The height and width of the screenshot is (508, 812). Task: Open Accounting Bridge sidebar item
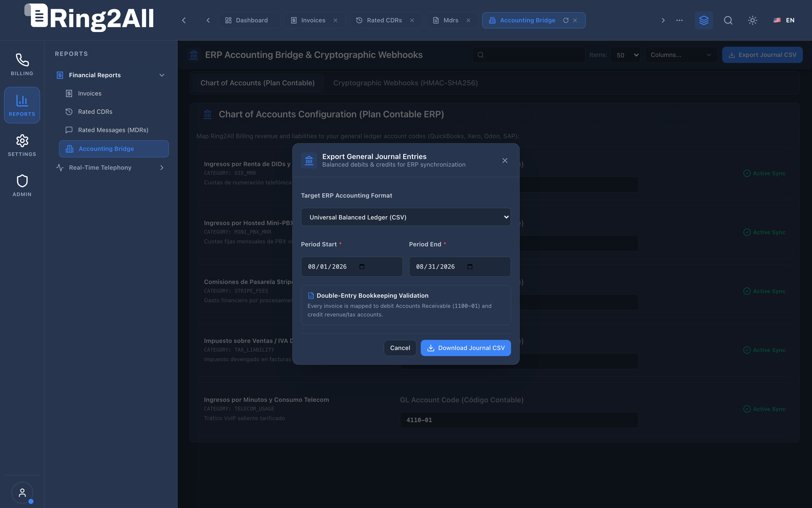click(114, 149)
